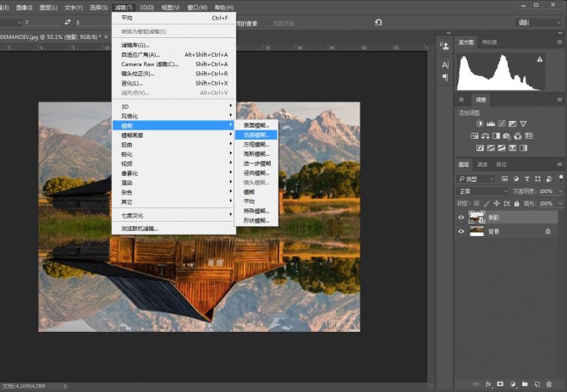Click the reset arrow icon in options bar
Viewport: 567px width, 392px height.
coord(377,22)
